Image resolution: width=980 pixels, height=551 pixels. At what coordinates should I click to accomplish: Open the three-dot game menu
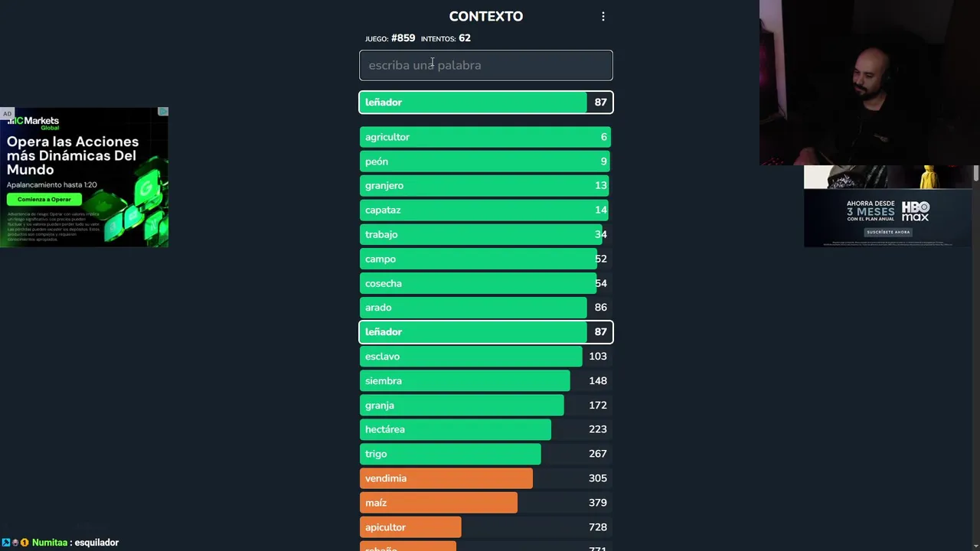pyautogui.click(x=603, y=16)
